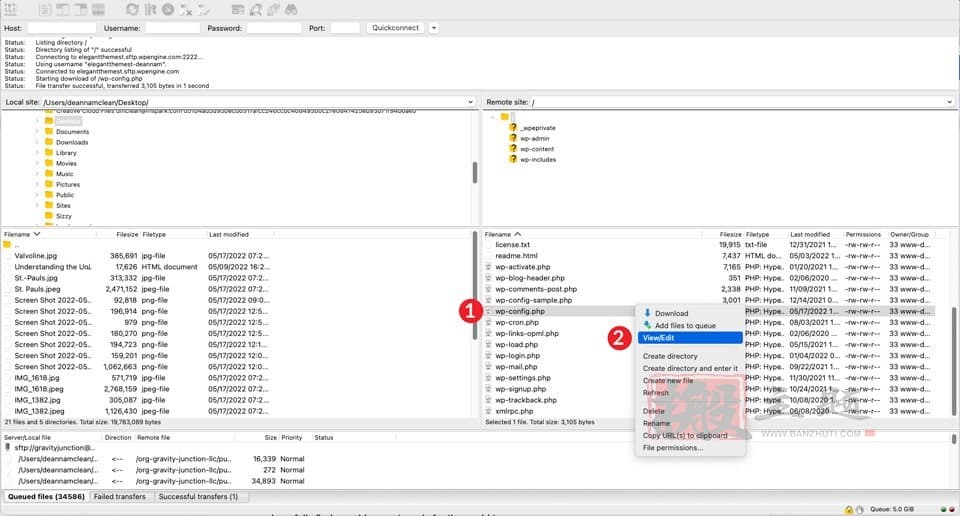Collapse the remote root folder tree node

[x=492, y=116]
